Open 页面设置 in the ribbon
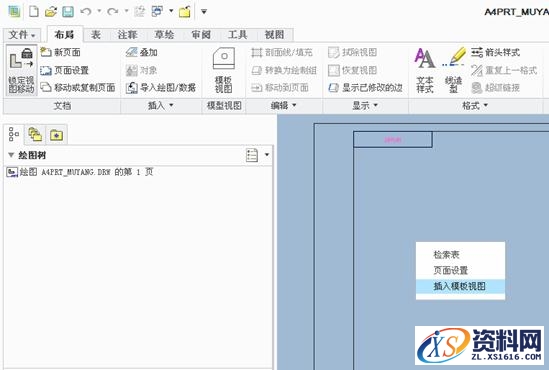 [x=64, y=70]
